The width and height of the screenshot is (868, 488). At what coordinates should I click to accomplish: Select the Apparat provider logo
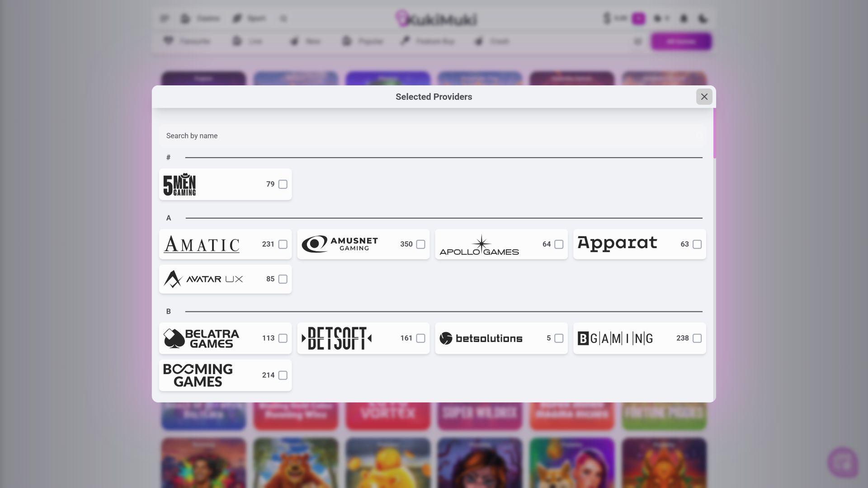[x=618, y=244]
